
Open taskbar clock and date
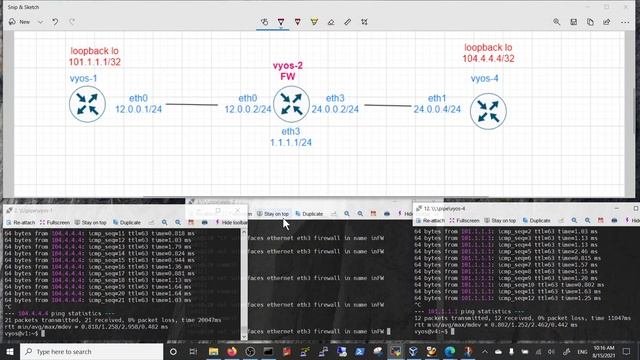click(604, 351)
